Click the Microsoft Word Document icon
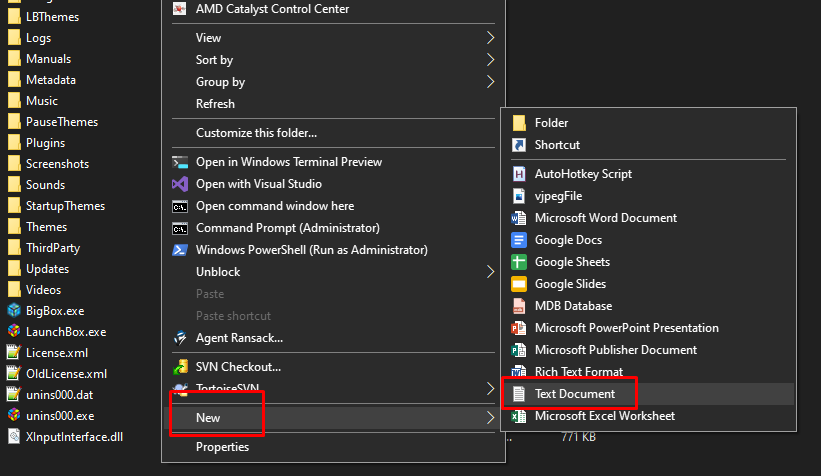821x476 pixels. (x=519, y=218)
